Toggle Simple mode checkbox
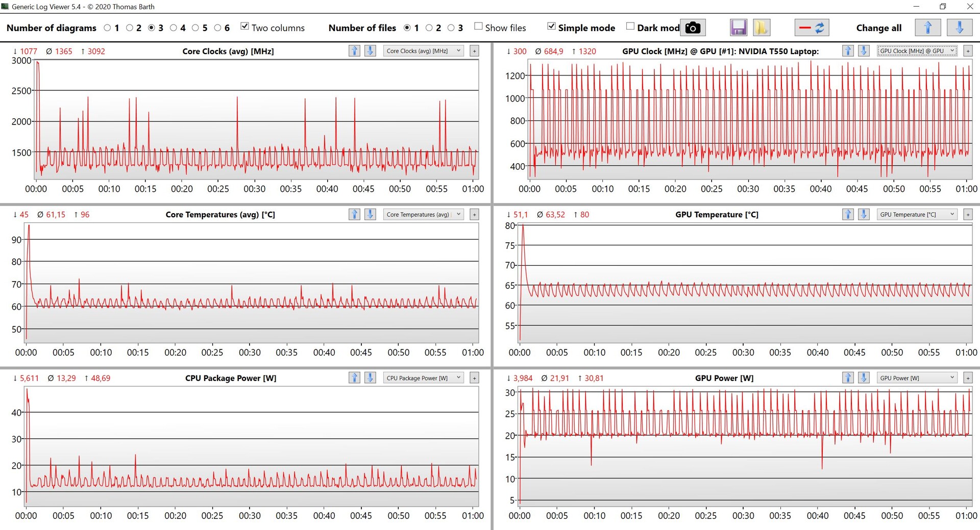980x530 pixels. click(551, 27)
